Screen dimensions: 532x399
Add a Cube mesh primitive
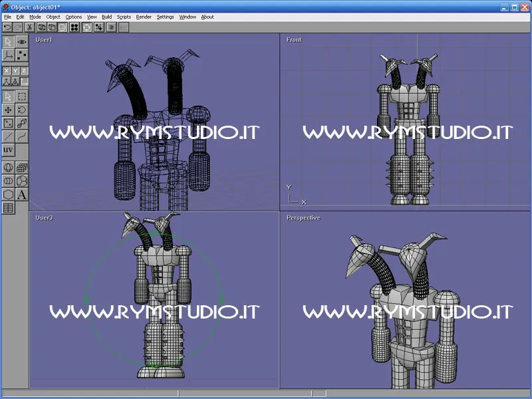click(22, 168)
